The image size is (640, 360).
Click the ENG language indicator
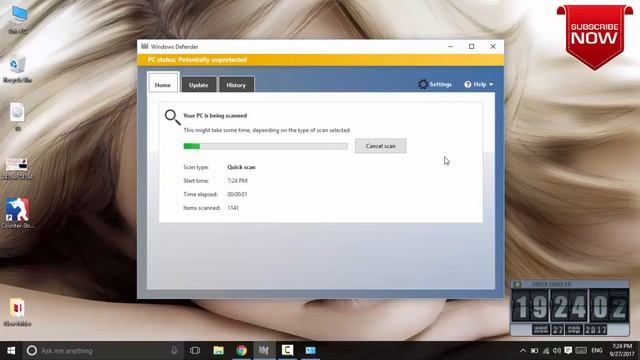pyautogui.click(x=597, y=350)
